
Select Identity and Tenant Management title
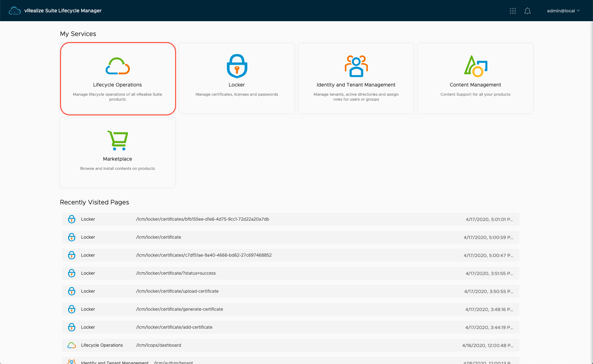pyautogui.click(x=356, y=85)
